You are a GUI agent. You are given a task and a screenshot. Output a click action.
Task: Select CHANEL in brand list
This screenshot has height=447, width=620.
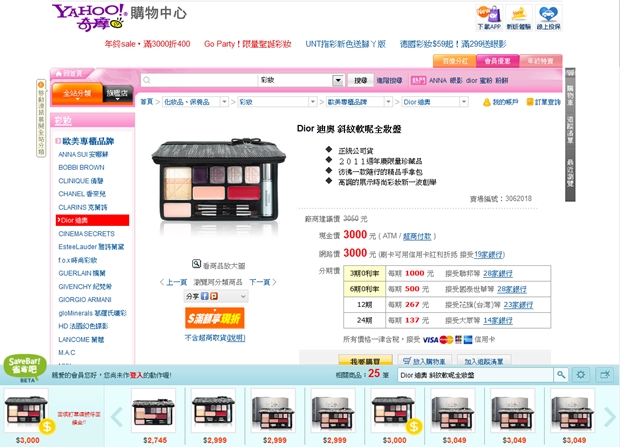[82, 194]
